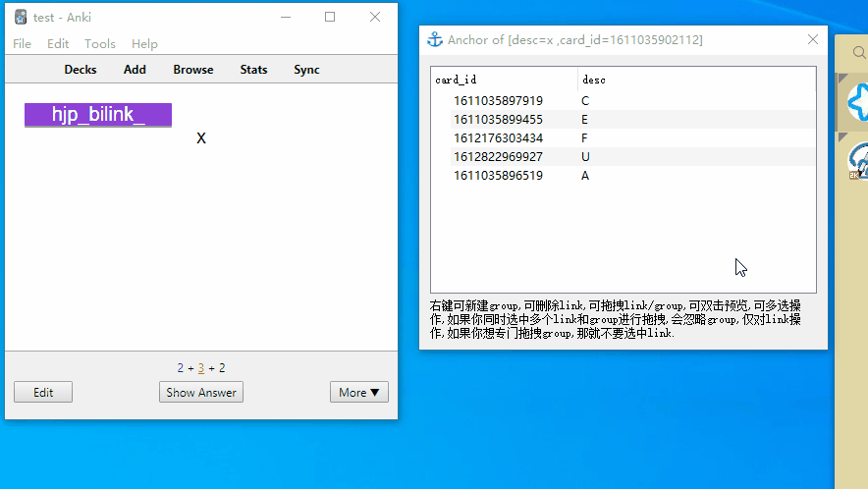The height and width of the screenshot is (489, 868).
Task: Click Show Answer button
Action: pyautogui.click(x=201, y=392)
